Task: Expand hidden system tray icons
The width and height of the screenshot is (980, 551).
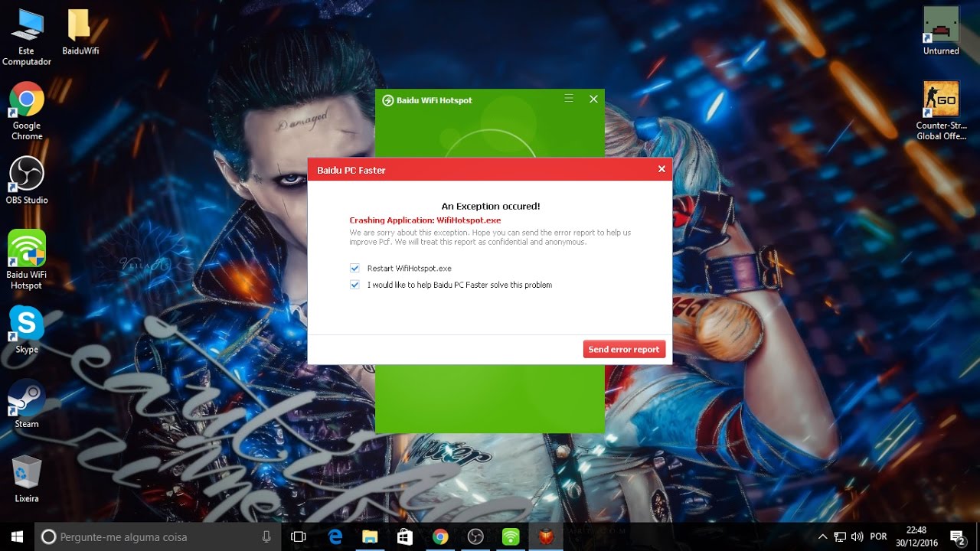Action: tap(823, 536)
